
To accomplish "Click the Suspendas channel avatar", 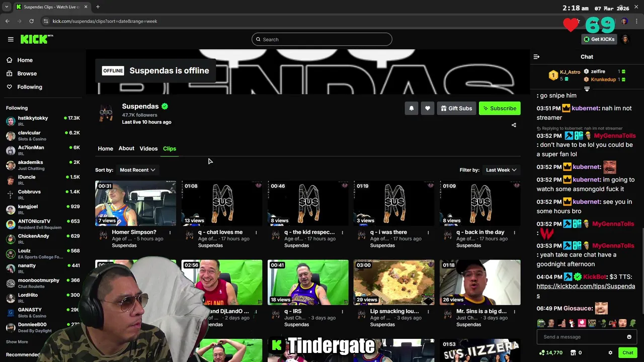I will coord(106,113).
